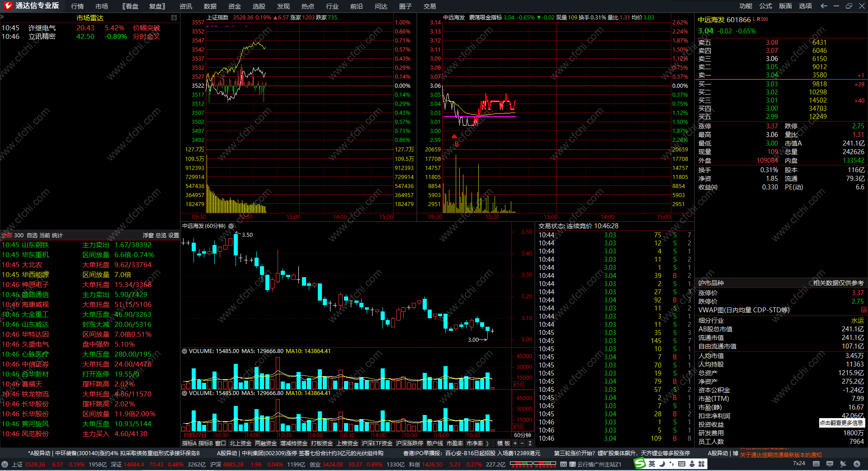This screenshot has width=868, height=471.
Task: Click the 云行情广州主站Z1 server label
Action: coord(599,464)
